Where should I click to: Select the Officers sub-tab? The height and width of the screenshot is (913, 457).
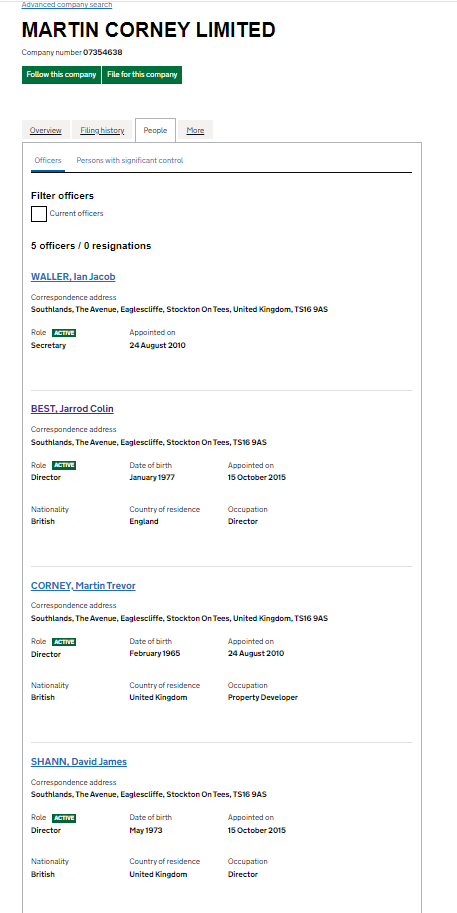pos(48,160)
